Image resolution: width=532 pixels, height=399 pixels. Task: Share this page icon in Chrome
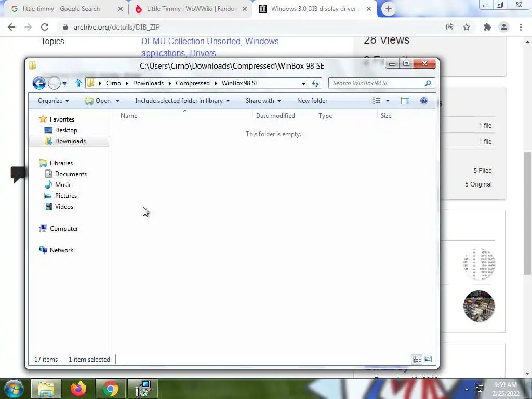[450, 27]
